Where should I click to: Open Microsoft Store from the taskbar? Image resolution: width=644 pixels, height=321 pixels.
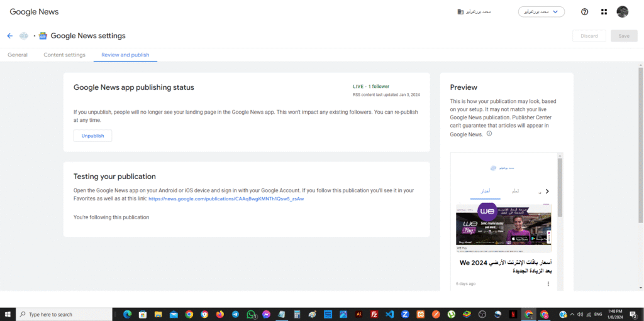pos(143,315)
